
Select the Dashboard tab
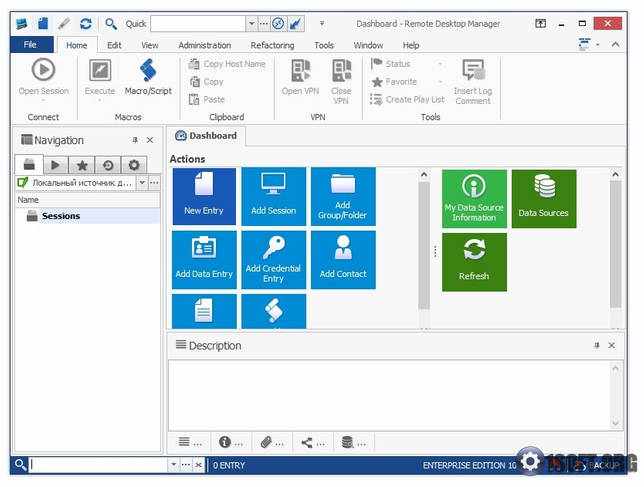[206, 136]
